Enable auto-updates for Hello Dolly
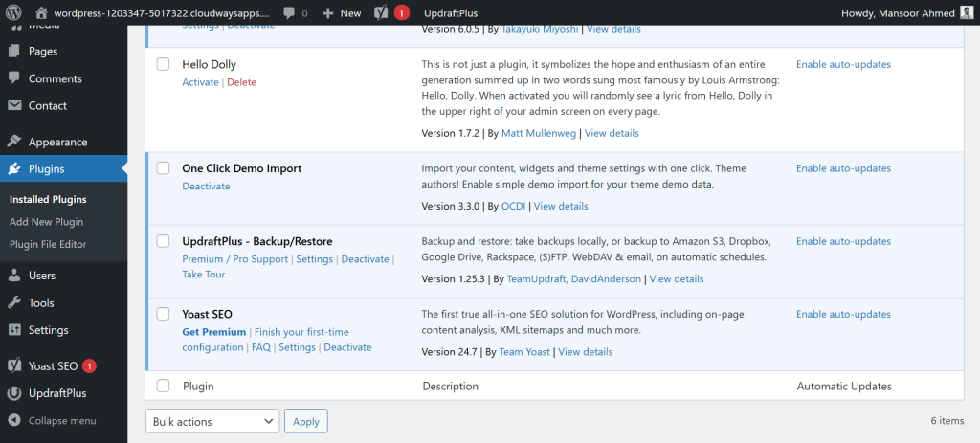This screenshot has height=443, width=980. [x=844, y=64]
